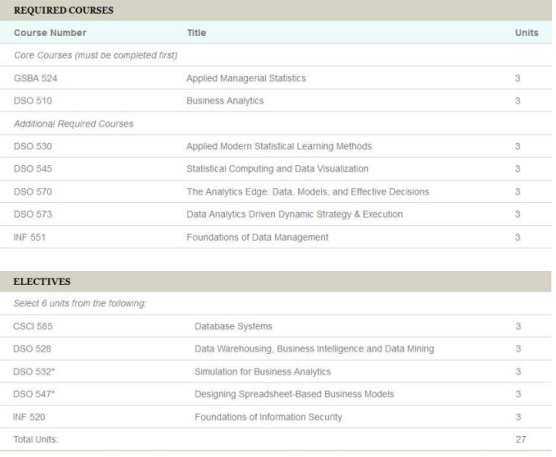Open the DSO 573 course entry
The width and height of the screenshot is (556, 457).
[x=33, y=214]
